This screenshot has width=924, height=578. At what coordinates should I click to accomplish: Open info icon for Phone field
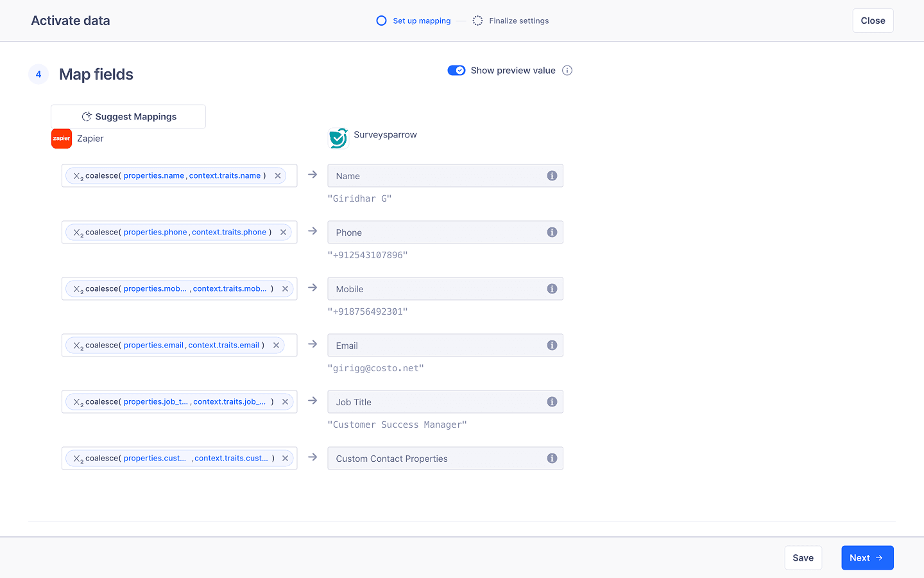[552, 232]
